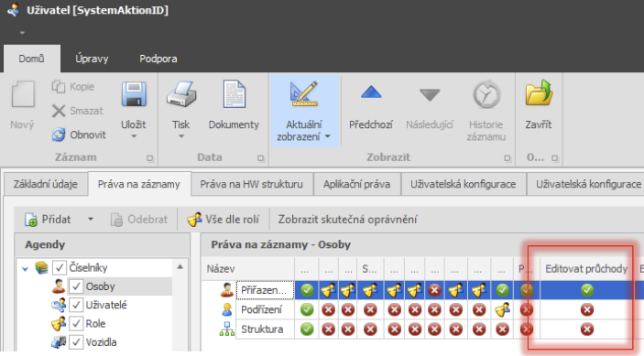Expand the Zobrazit group dialog launcher
644x356 pixels.
pyautogui.click(x=508, y=158)
